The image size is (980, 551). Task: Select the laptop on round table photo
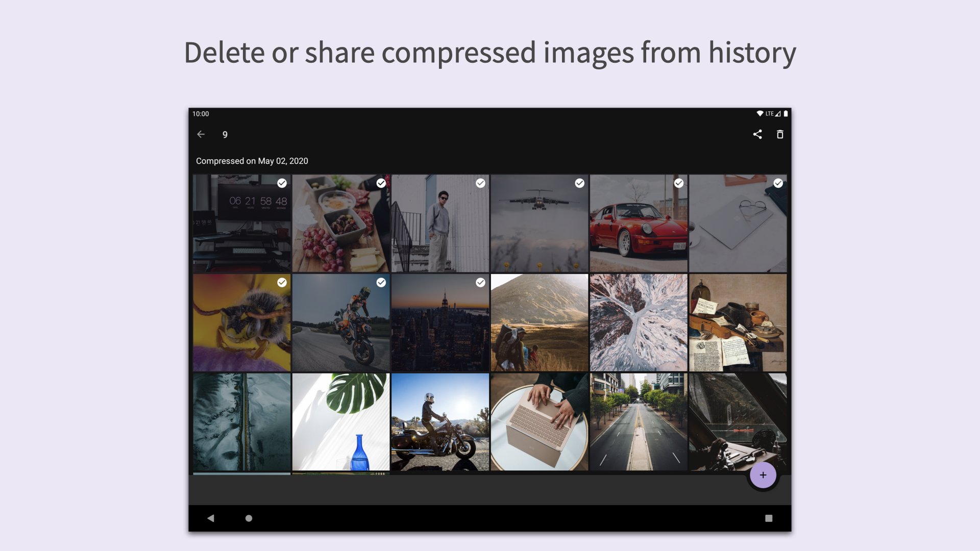pos(540,422)
